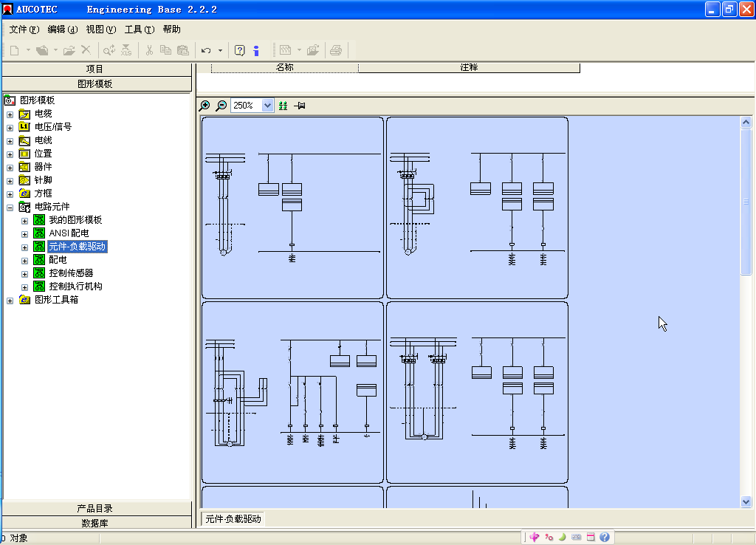Open dropdown arrow next to New icon
Screen dimensions: 756x545
[28, 50]
